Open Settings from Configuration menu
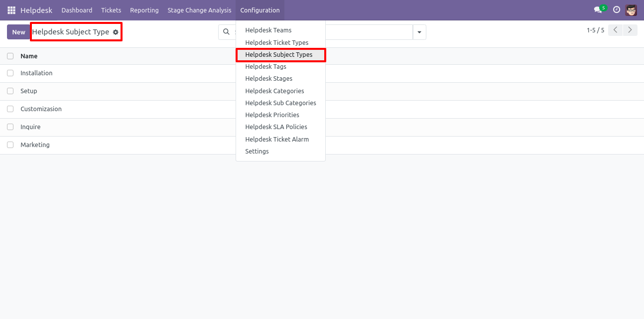644x319 pixels. point(280,152)
